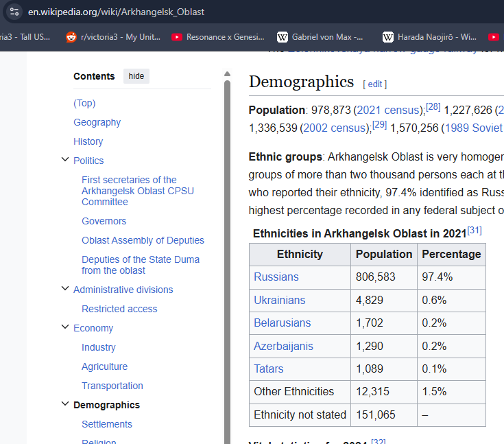The width and height of the screenshot is (504, 444).
Task: Collapse the Politics section in Contents
Action: 65,160
